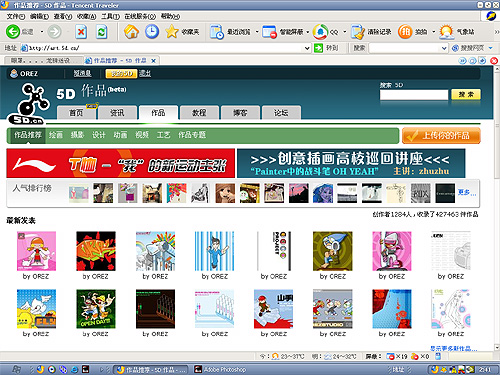Screen dimensions: 500x375
Task: Click the QQ toolbar icon
Action: [x=320, y=32]
